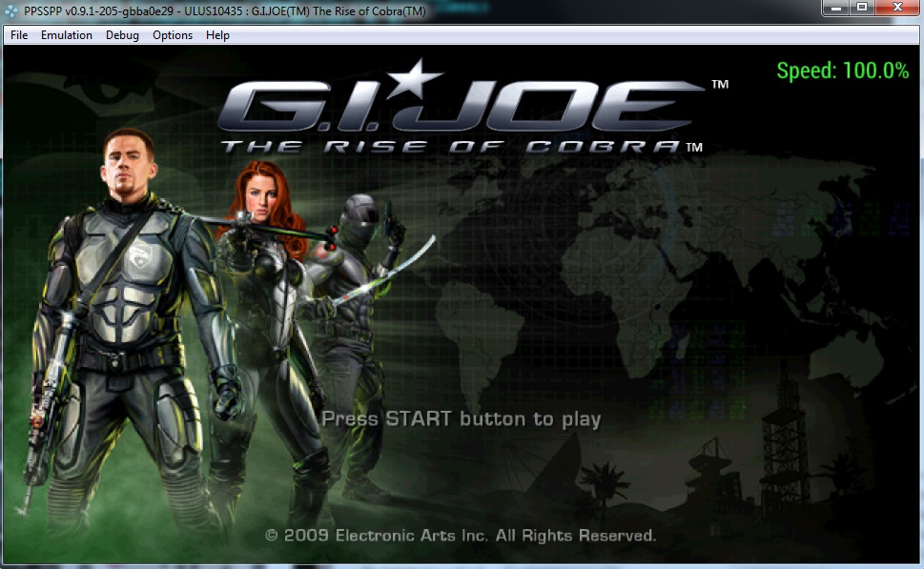Click the PPSSPP window title text
The image size is (924, 569).
(224, 11)
